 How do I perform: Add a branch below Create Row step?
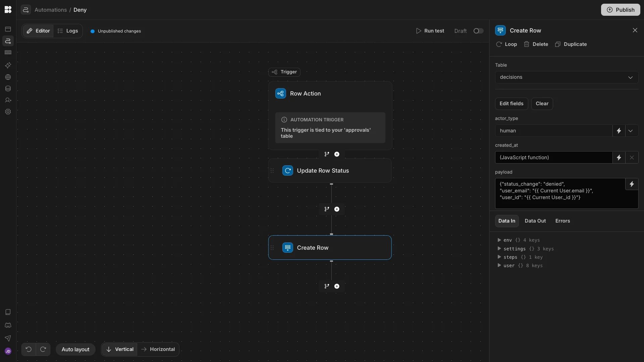(327, 286)
